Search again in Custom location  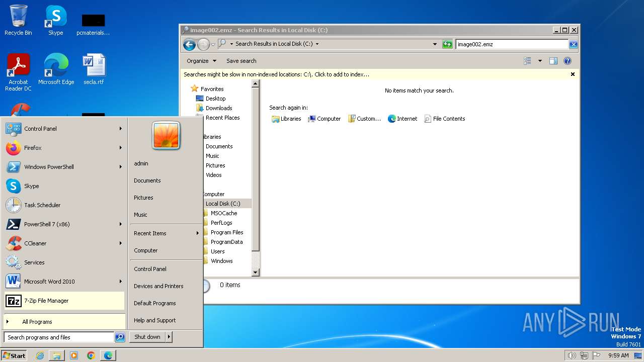click(364, 119)
